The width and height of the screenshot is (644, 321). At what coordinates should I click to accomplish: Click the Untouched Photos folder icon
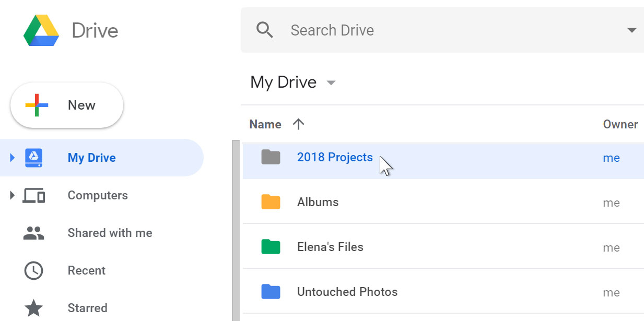[270, 292]
